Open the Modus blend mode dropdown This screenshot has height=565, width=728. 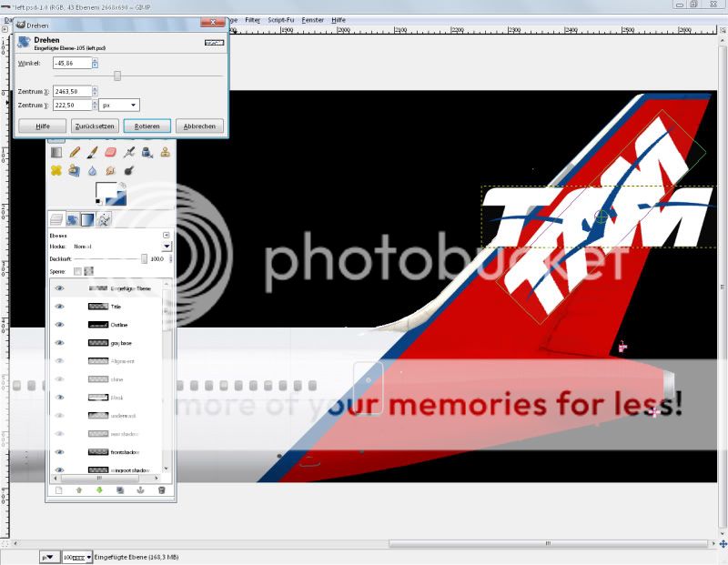tap(167, 247)
